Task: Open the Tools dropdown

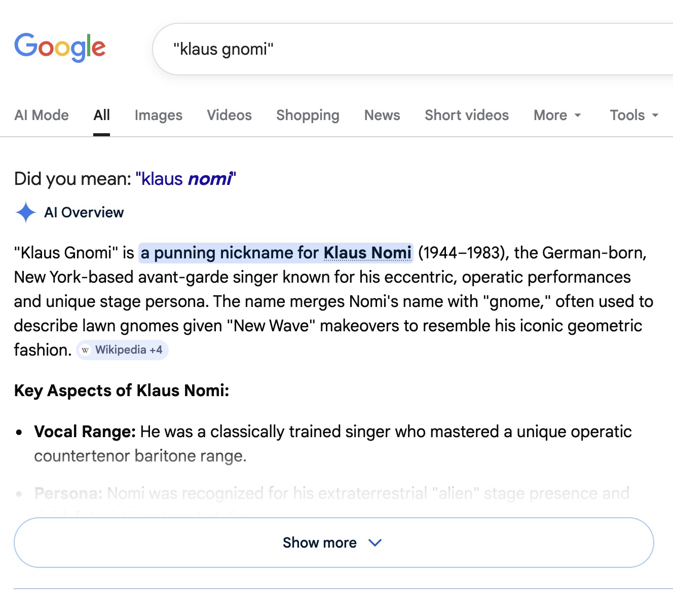Action: pos(633,115)
